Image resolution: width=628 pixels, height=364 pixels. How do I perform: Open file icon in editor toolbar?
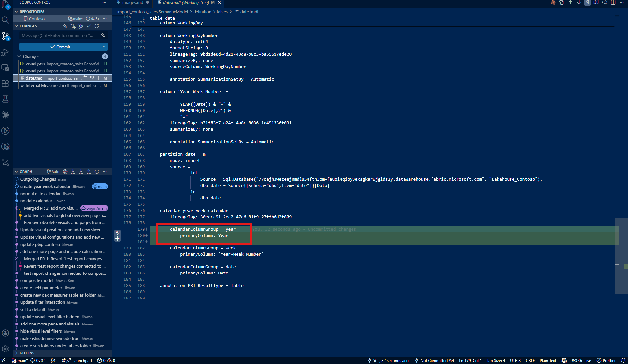(x=562, y=3)
